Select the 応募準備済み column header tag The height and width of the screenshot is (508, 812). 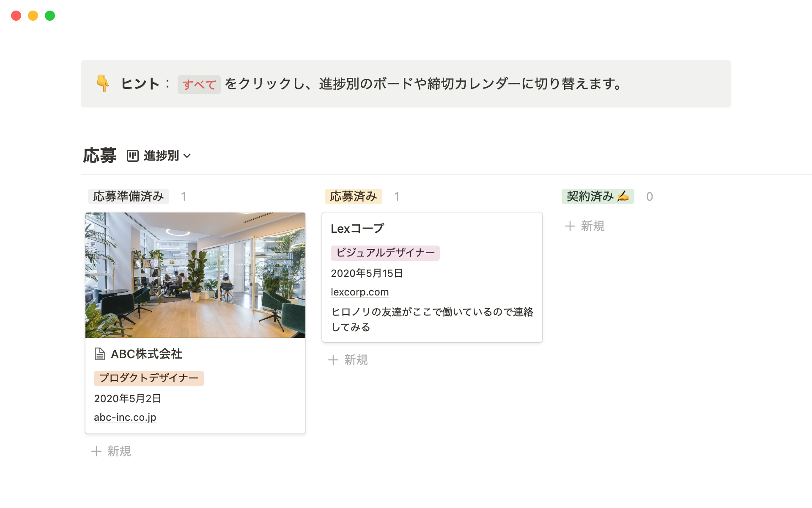[x=128, y=196]
